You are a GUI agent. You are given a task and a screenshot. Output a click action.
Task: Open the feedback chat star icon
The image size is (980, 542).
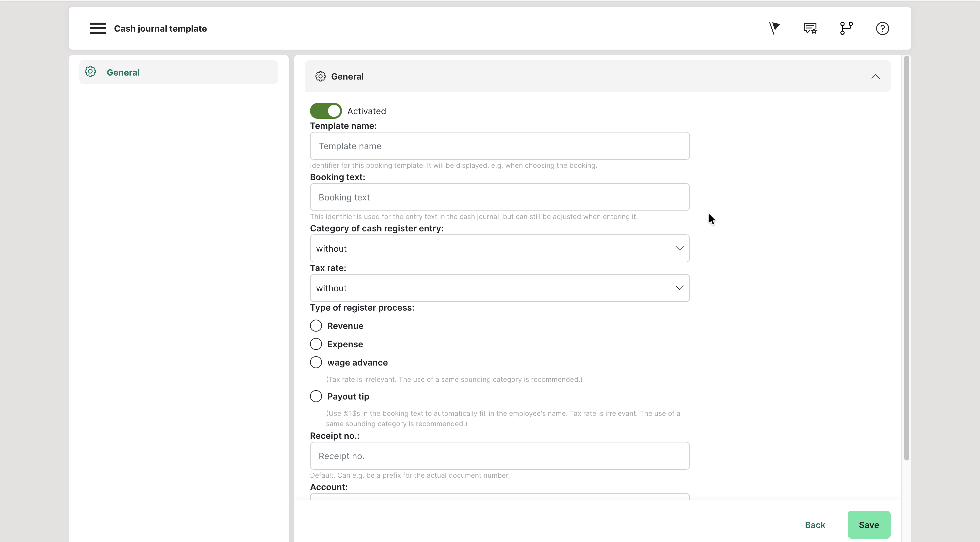tap(810, 29)
